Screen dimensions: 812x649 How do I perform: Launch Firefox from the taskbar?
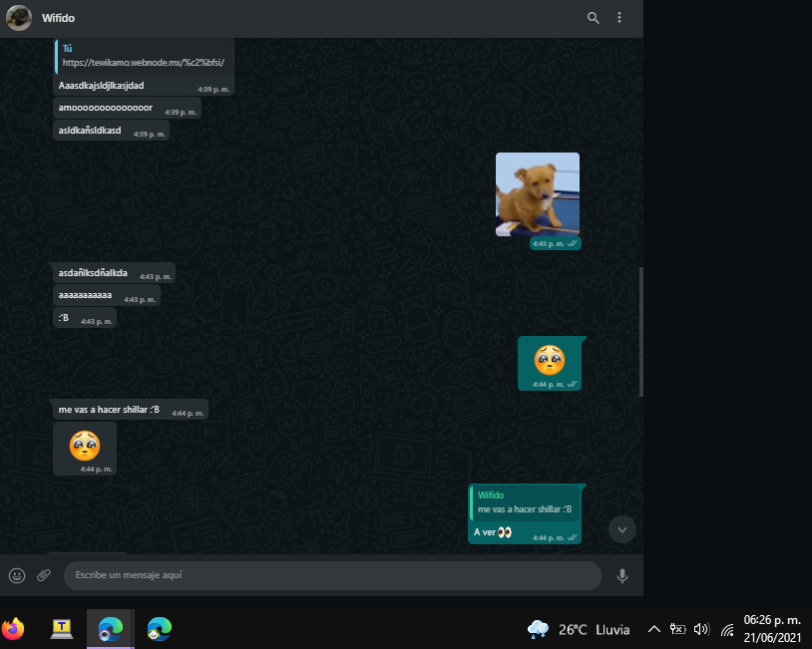pyautogui.click(x=14, y=628)
